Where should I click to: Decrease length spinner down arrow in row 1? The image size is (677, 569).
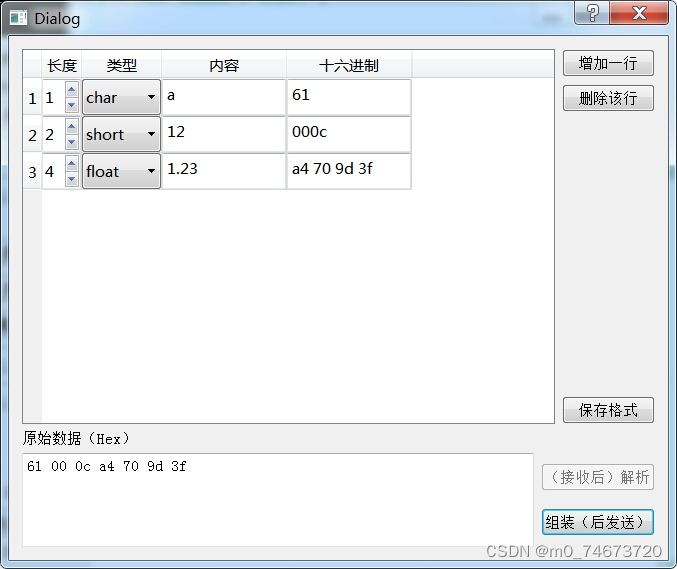tap(72, 105)
